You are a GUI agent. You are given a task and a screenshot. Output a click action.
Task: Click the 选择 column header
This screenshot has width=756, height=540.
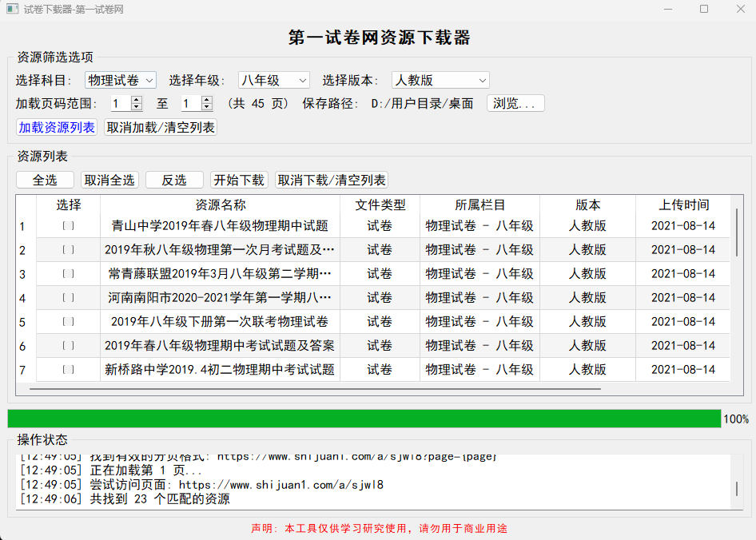(x=69, y=205)
